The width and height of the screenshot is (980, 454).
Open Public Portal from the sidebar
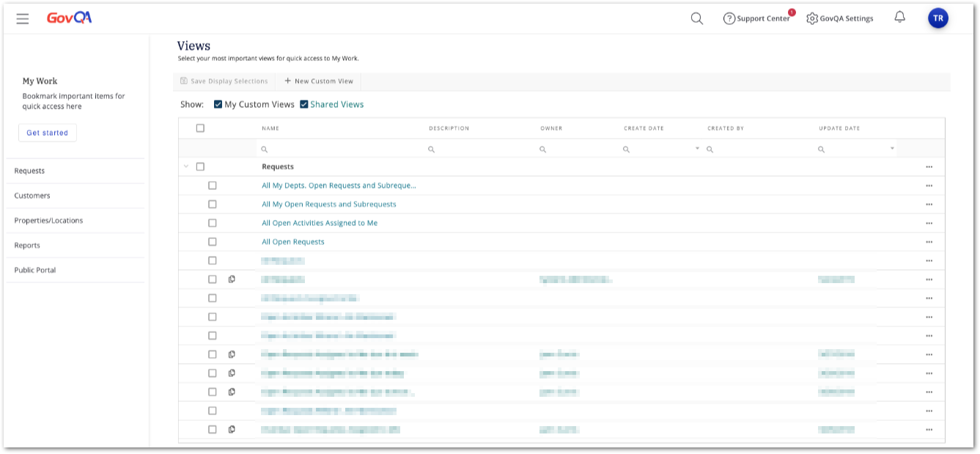[x=34, y=270]
